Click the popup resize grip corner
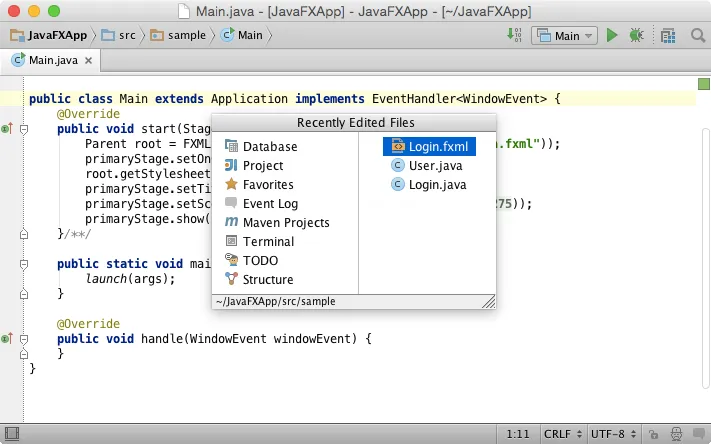This screenshot has width=711, height=444. pyautogui.click(x=489, y=302)
